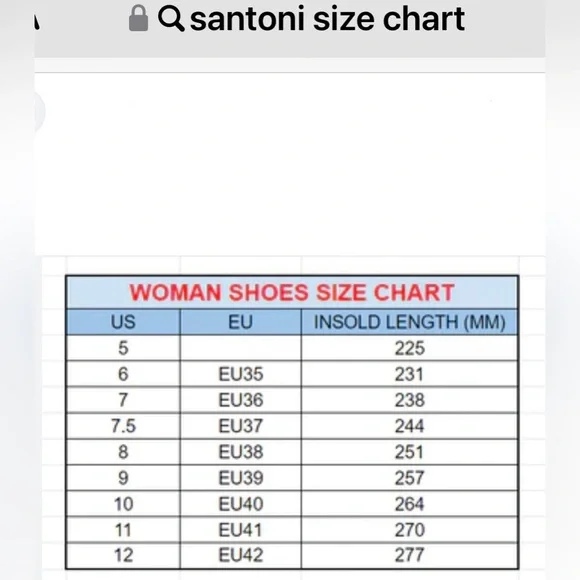The image size is (580, 580).
Task: Click the EU42 cell
Action: tap(240, 555)
